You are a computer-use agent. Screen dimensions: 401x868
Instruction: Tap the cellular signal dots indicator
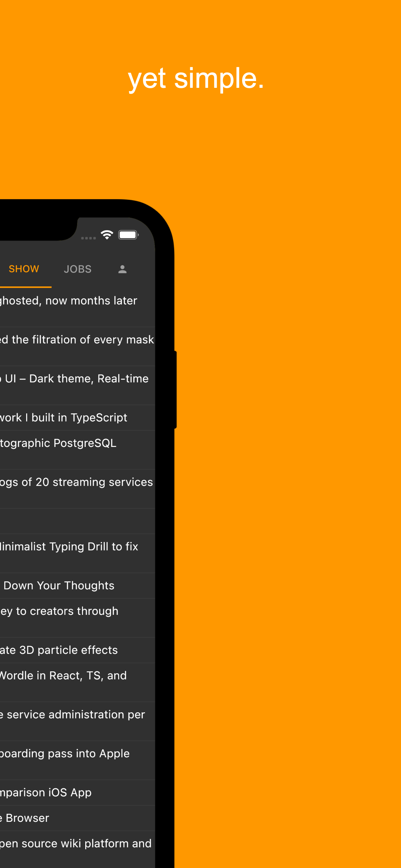tap(88, 238)
